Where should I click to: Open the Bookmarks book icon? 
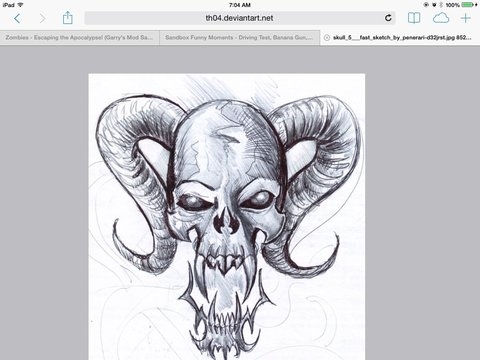pos(414,18)
